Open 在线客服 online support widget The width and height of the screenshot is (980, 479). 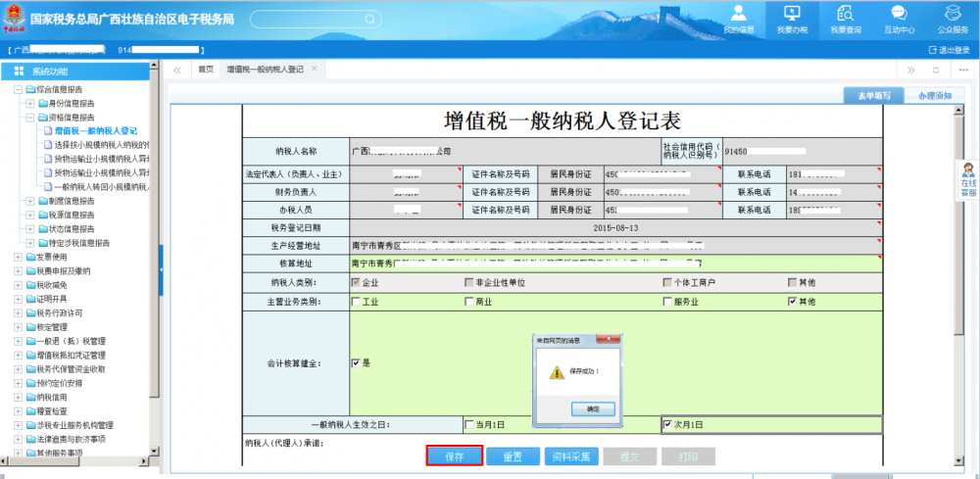968,180
